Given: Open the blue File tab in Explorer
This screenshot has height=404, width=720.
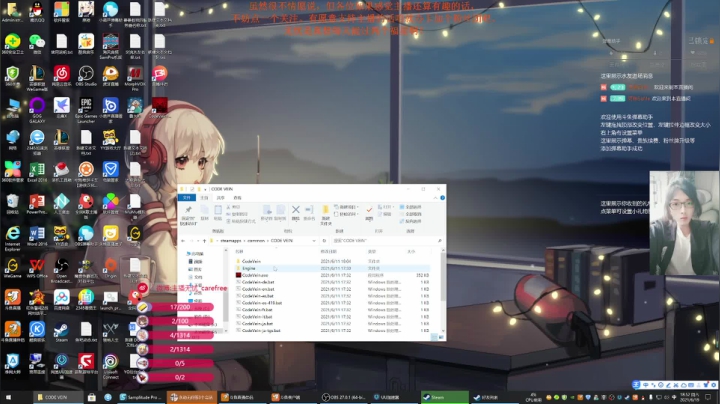Looking at the screenshot, I should click(x=187, y=198).
